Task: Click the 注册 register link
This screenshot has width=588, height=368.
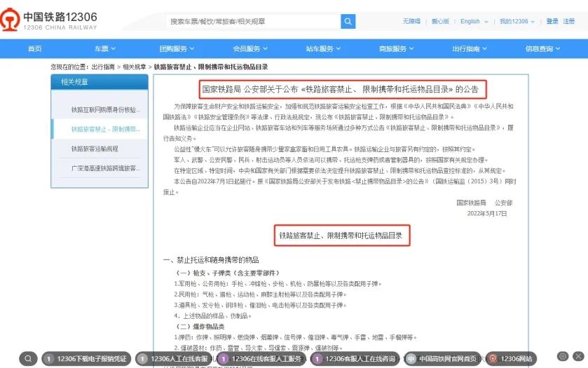Action: (x=569, y=22)
